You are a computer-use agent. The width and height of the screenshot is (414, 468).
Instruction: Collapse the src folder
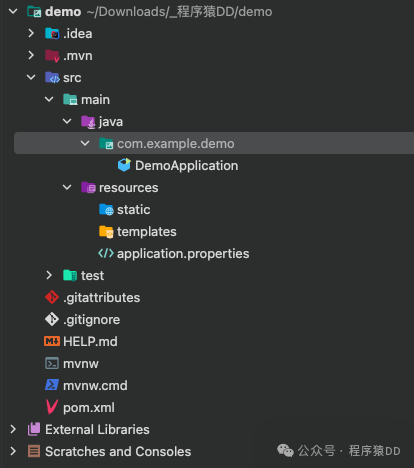pyautogui.click(x=31, y=77)
